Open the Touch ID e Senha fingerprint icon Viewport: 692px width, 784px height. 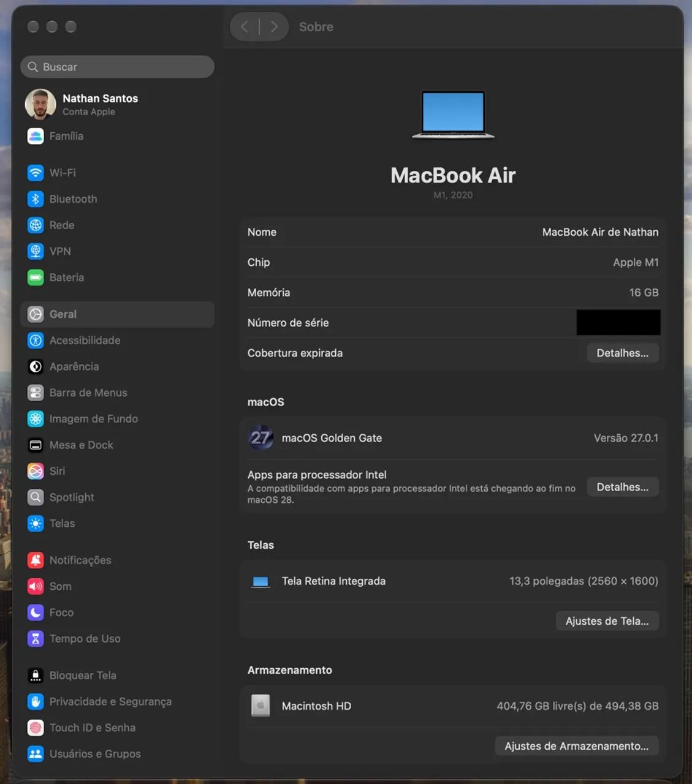pos(36,728)
